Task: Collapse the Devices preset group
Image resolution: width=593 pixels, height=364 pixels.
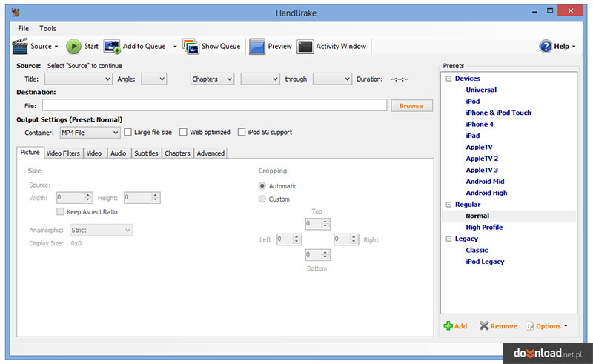Action: tap(448, 79)
